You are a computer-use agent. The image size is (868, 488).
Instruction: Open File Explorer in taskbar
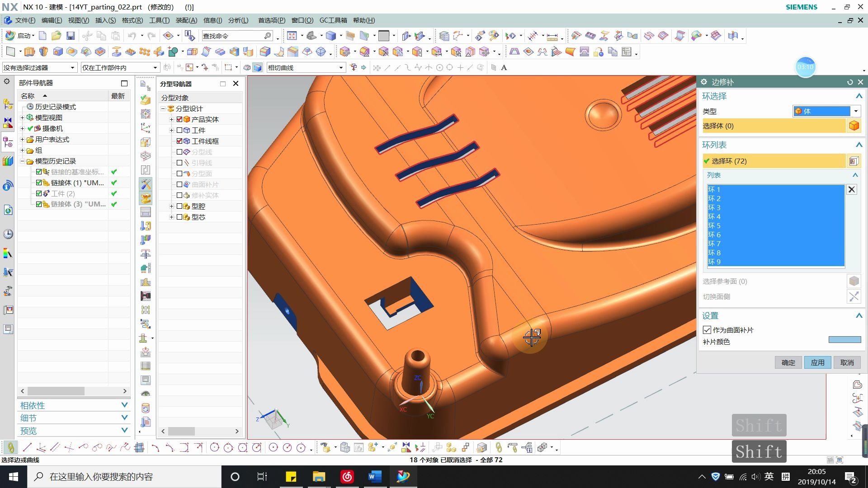point(319,477)
